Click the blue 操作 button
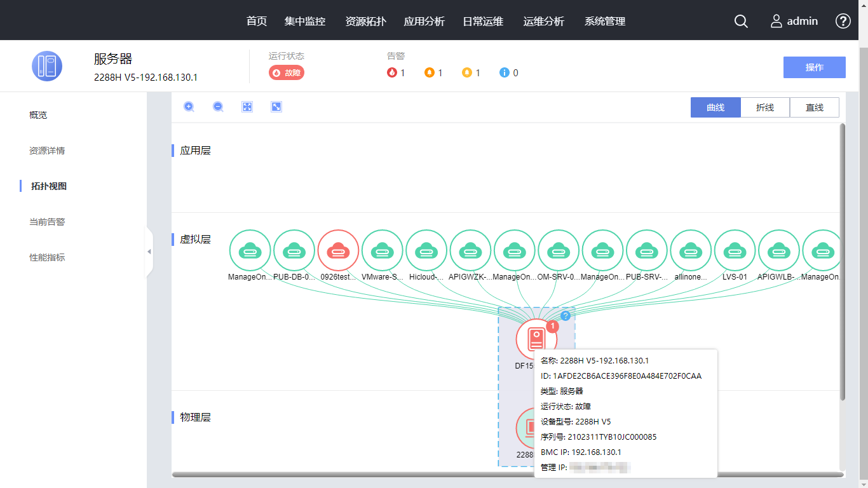Screen dimensions: 868x488 point(814,67)
